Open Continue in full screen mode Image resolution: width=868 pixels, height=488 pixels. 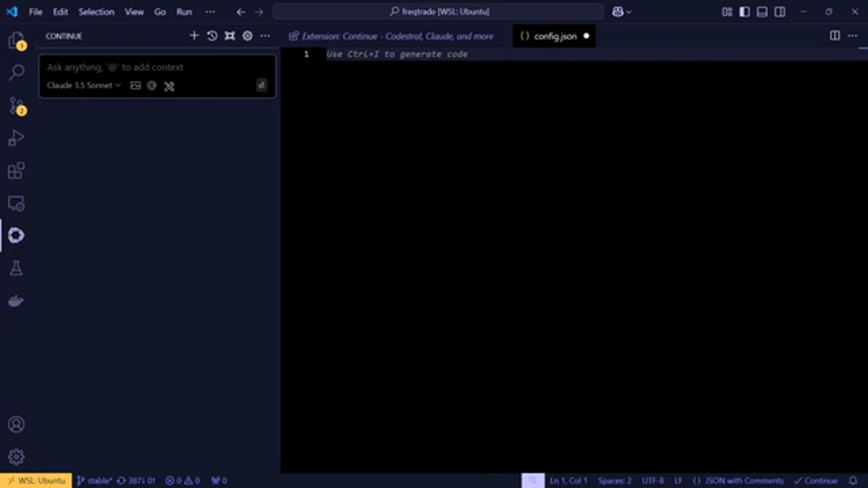click(230, 36)
